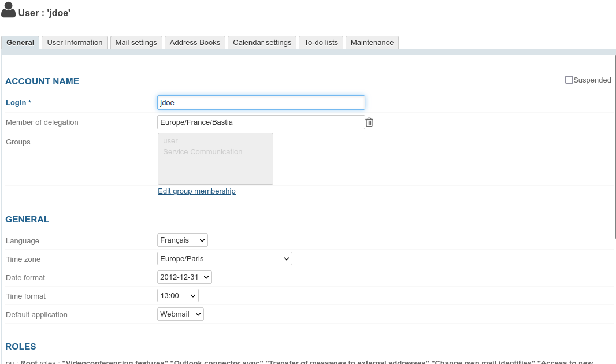
Task: Select Service Communication in Groups list
Action: click(202, 152)
